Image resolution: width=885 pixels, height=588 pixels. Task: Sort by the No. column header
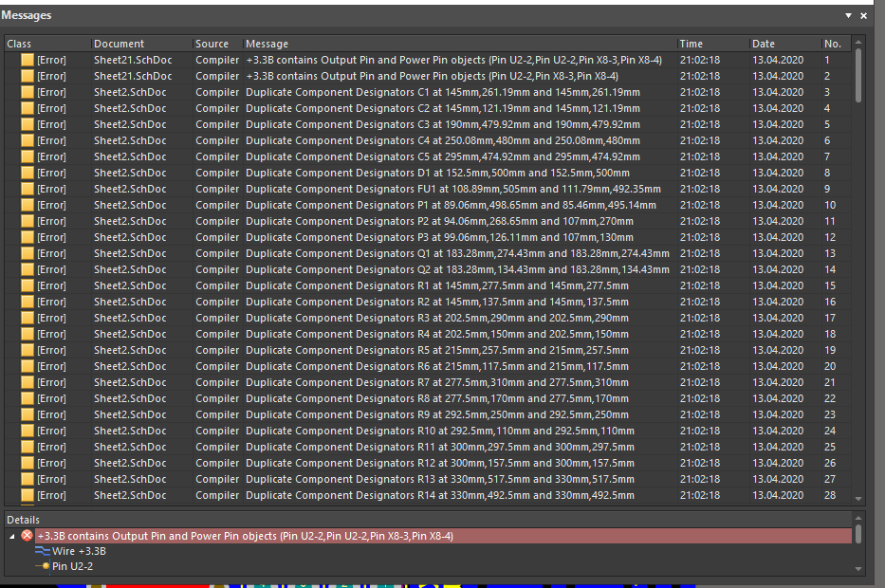coord(837,44)
